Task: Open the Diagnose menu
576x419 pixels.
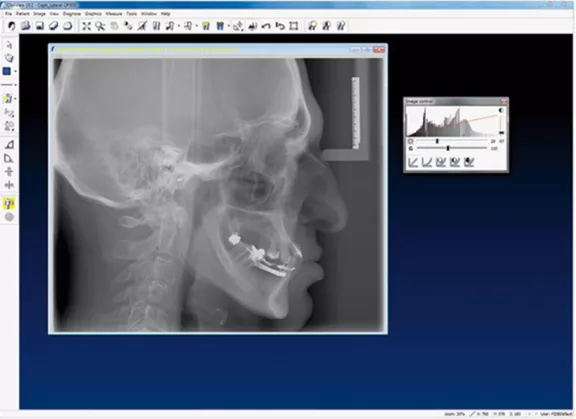Action: [x=72, y=14]
